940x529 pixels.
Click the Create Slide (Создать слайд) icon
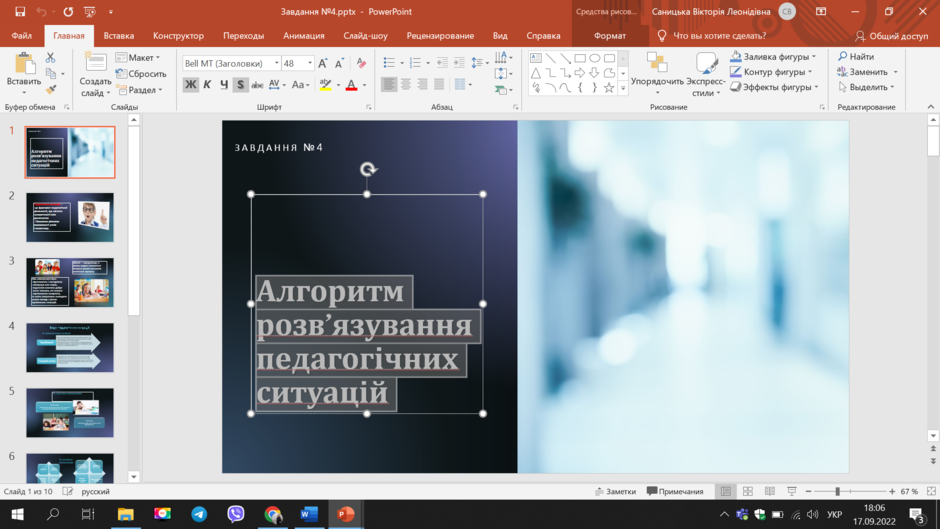point(95,62)
